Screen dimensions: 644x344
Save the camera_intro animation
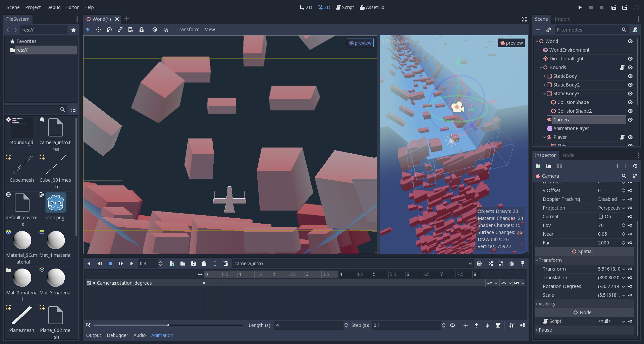coord(194,264)
